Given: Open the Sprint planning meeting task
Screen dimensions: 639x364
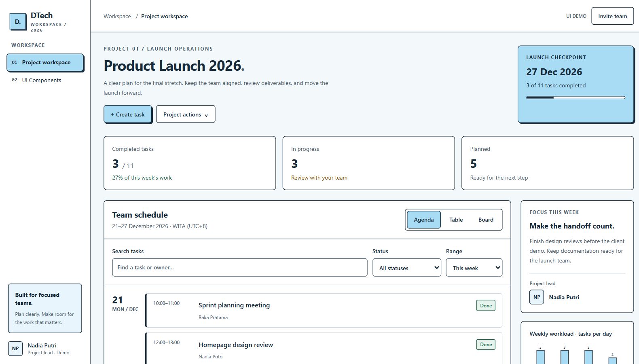Looking at the screenshot, I should (x=324, y=311).
